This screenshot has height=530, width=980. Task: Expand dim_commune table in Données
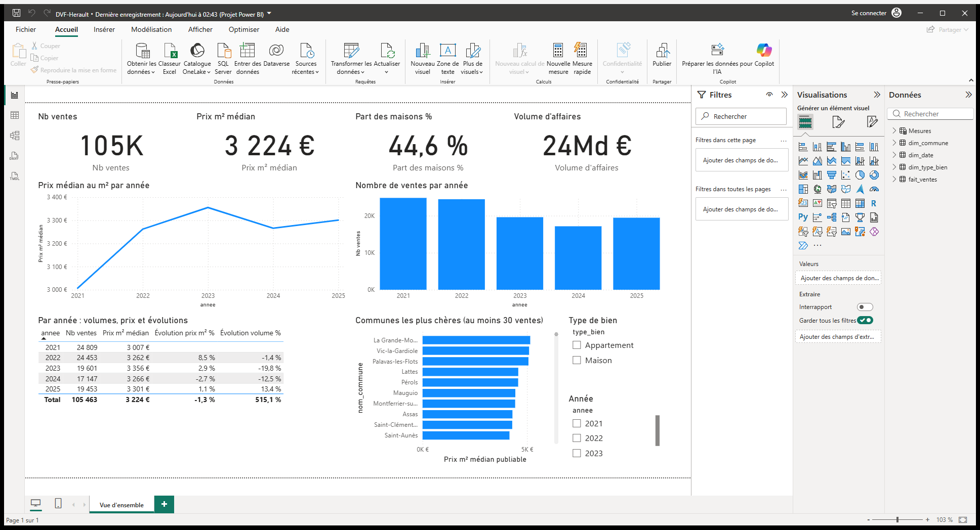(894, 143)
